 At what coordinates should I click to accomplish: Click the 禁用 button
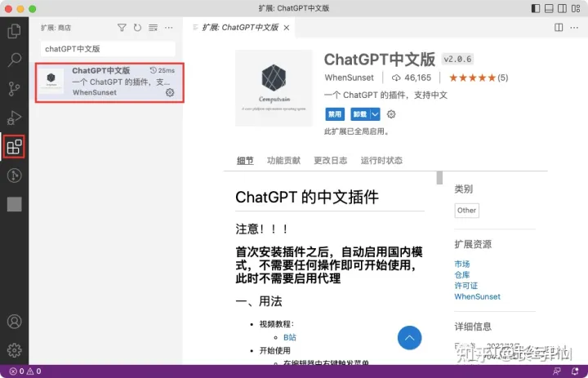point(335,114)
